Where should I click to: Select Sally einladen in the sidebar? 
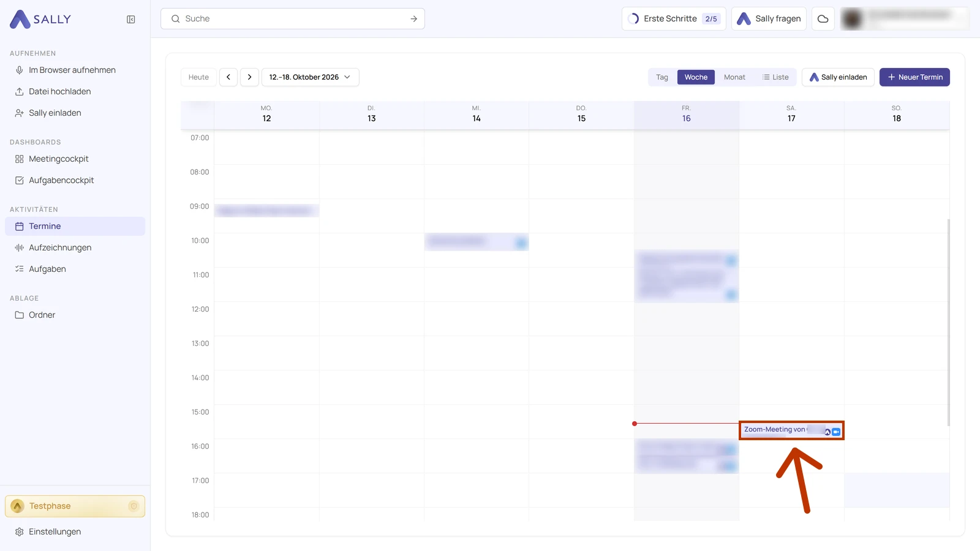point(75,113)
